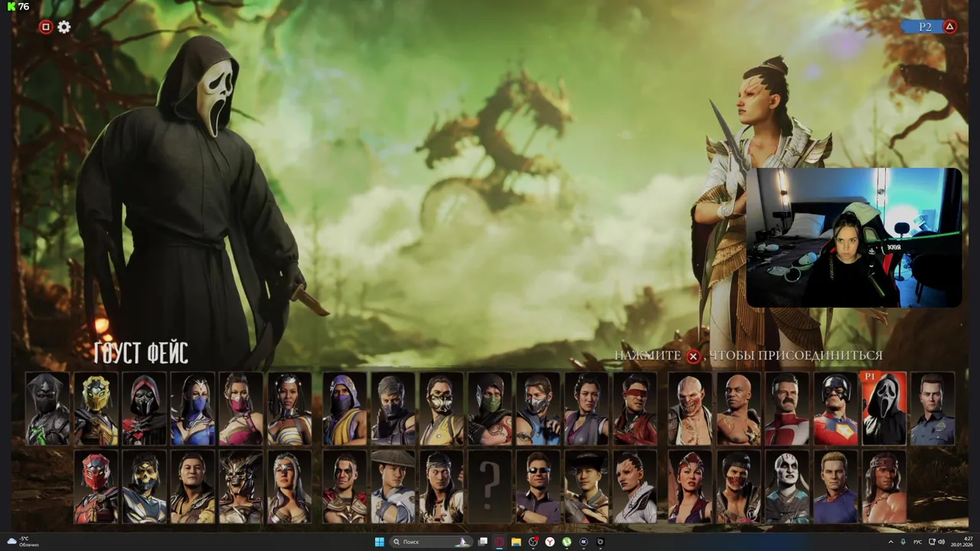This screenshot has height=551, width=980.
Task: Select Rain in the purple hood
Action: click(345, 409)
